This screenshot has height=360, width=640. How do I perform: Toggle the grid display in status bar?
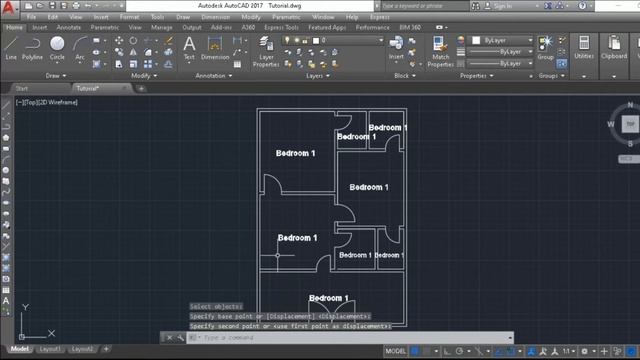(x=415, y=351)
